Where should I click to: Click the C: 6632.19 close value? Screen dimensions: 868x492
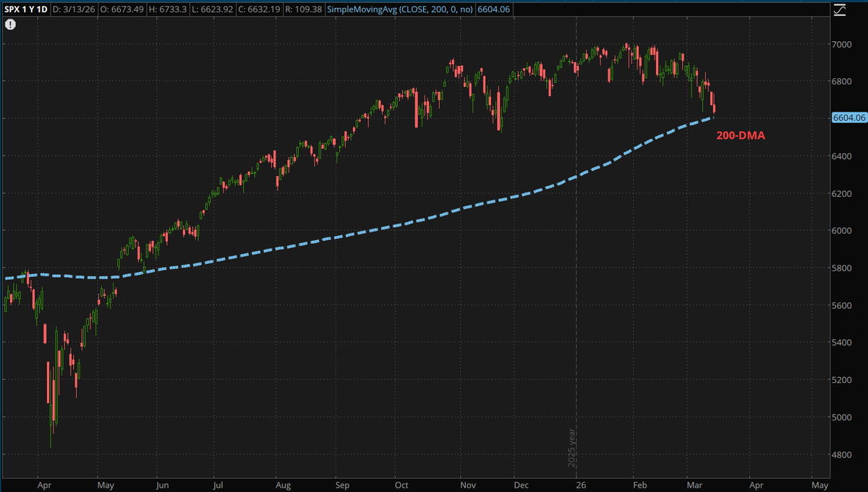pyautogui.click(x=258, y=9)
